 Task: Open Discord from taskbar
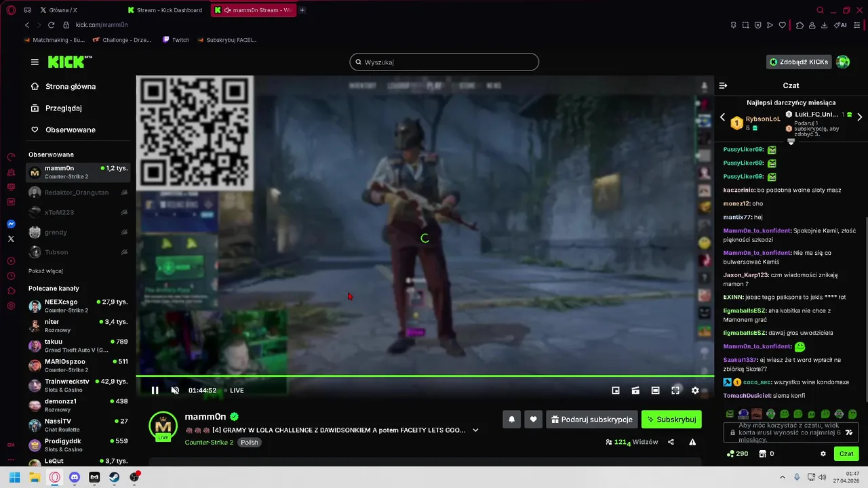point(75,477)
